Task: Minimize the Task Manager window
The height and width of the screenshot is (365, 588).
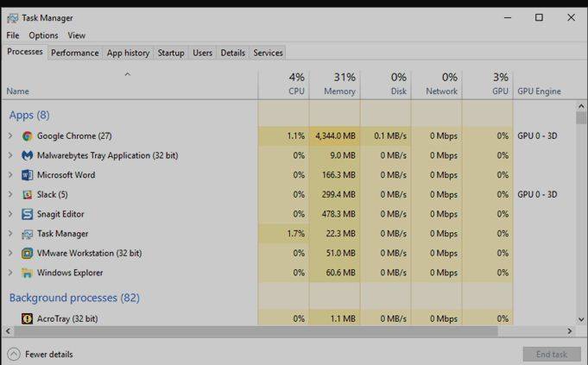Action: tap(508, 17)
